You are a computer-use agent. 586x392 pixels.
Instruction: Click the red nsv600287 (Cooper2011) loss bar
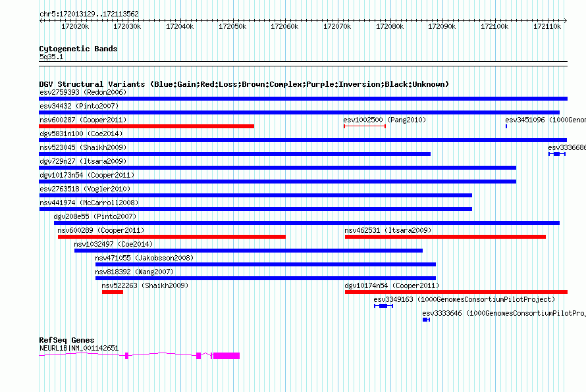point(146,126)
